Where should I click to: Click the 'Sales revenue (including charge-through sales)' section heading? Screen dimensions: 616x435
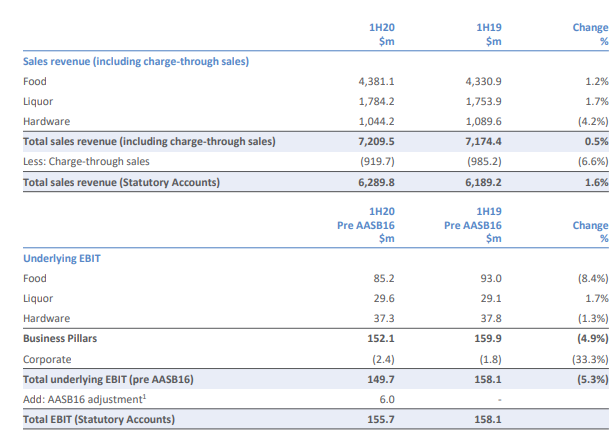(136, 61)
